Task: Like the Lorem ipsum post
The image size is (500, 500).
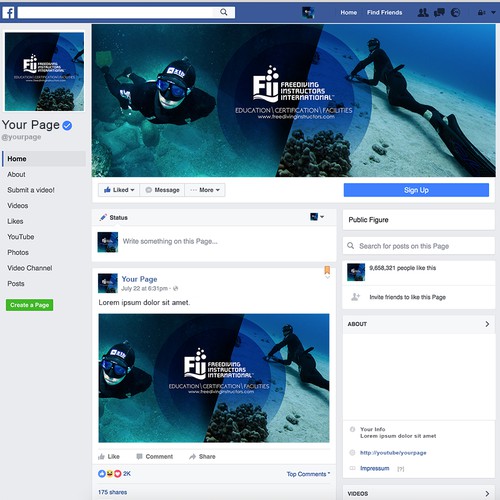Action: pos(109,456)
